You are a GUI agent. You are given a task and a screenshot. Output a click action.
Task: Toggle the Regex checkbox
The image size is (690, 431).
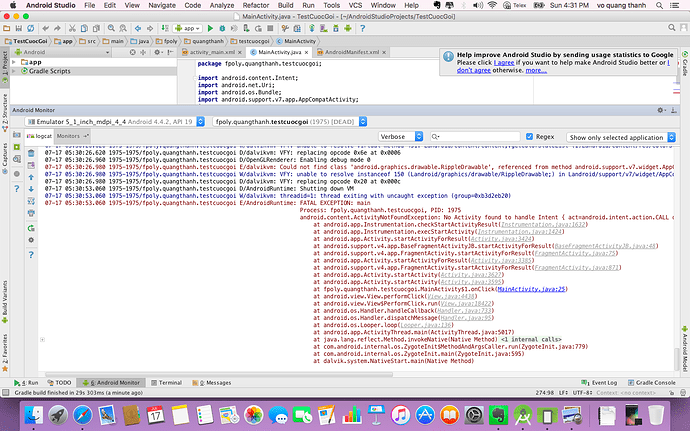pyautogui.click(x=529, y=136)
